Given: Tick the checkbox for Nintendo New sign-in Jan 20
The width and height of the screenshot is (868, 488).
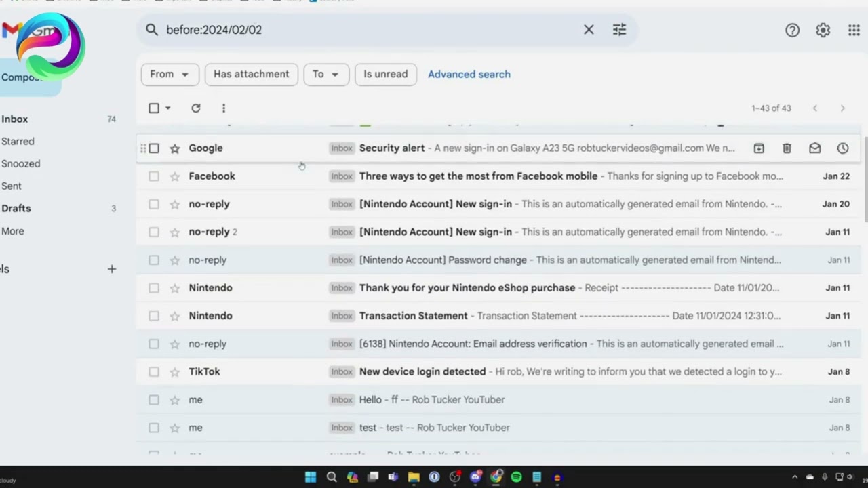Looking at the screenshot, I should [x=154, y=204].
